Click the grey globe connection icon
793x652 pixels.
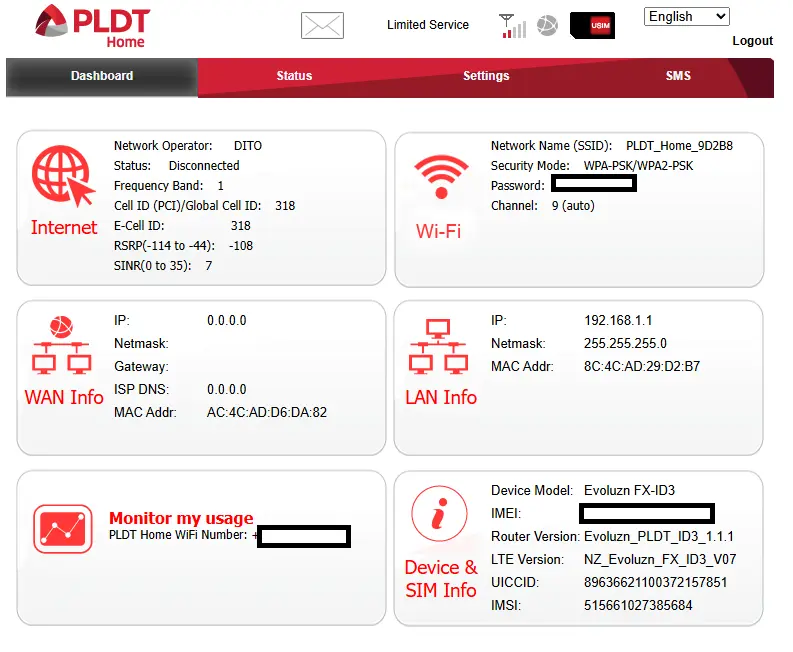547,26
